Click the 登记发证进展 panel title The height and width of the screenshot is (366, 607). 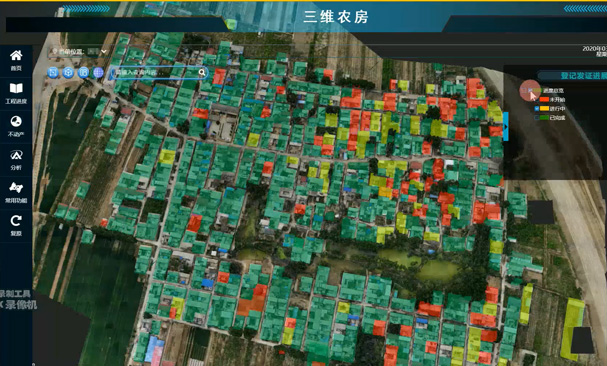click(x=583, y=76)
